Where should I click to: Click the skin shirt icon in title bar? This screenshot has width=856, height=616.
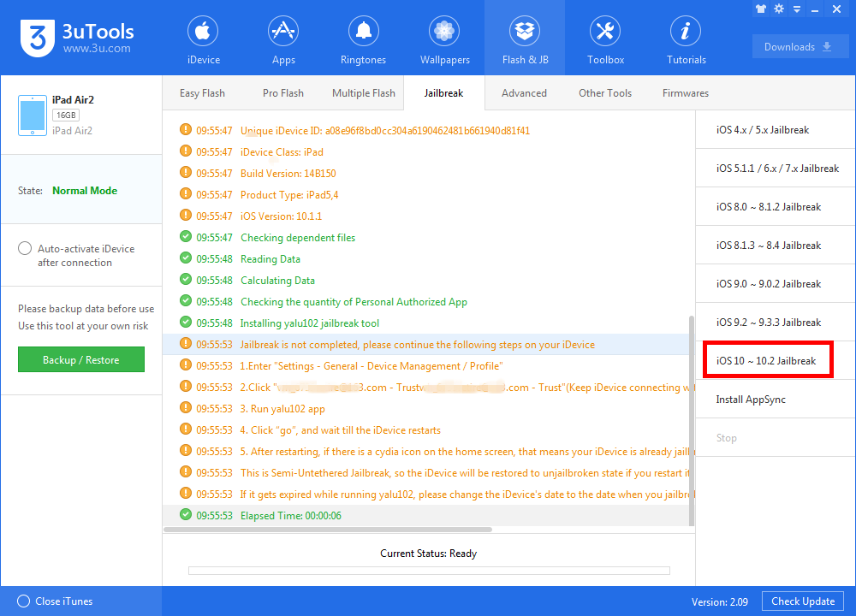[x=760, y=9]
